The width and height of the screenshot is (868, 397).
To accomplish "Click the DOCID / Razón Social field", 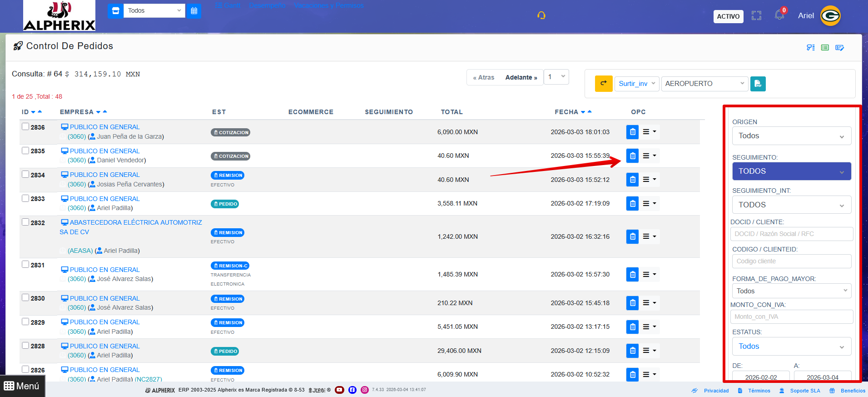I will pyautogui.click(x=791, y=234).
